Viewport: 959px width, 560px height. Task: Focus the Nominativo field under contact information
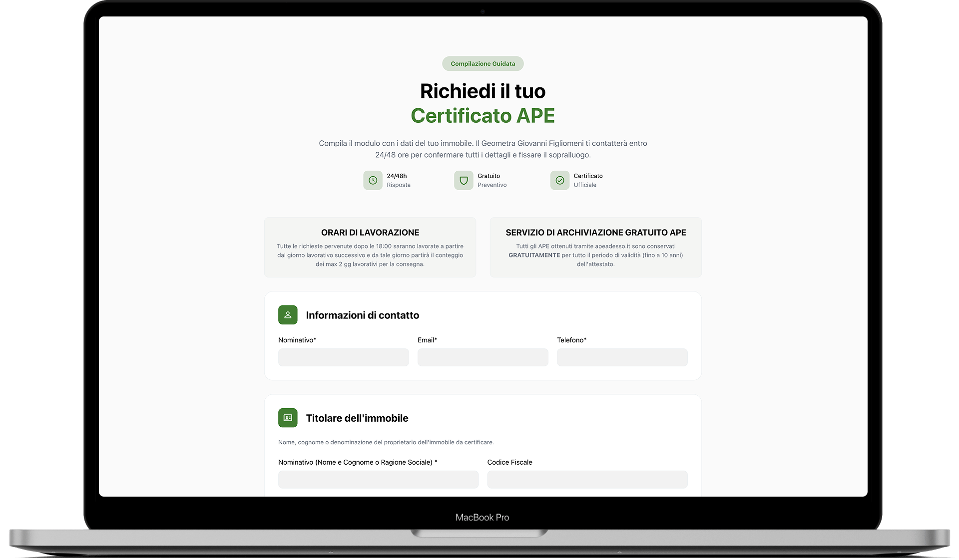(343, 357)
